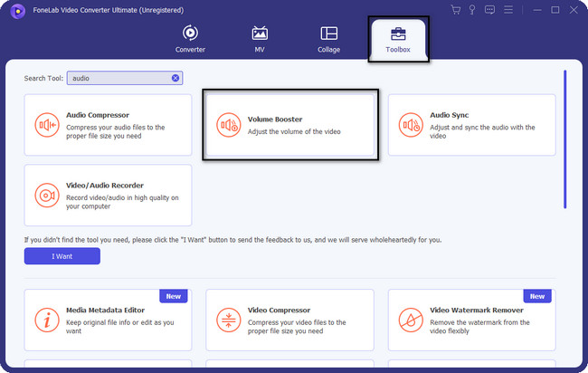Click the "If you didn't find the tool" message
588x373 pixels.
click(232, 240)
